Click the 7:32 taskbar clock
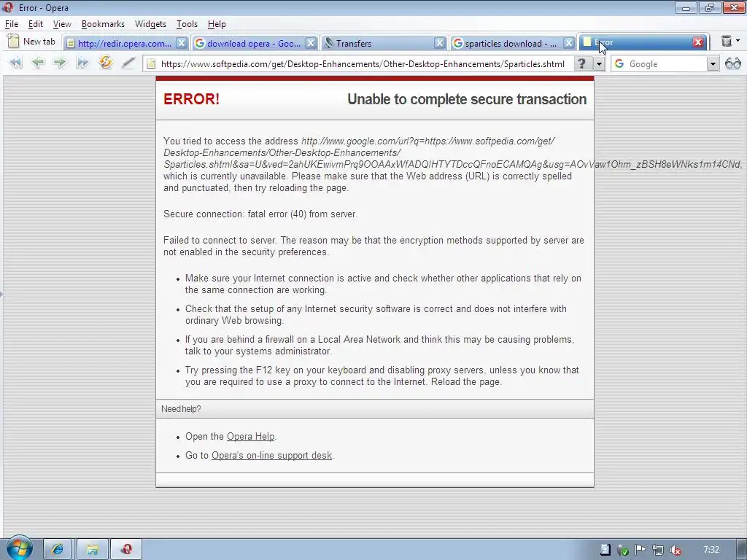The width and height of the screenshot is (747, 560). tap(711, 550)
